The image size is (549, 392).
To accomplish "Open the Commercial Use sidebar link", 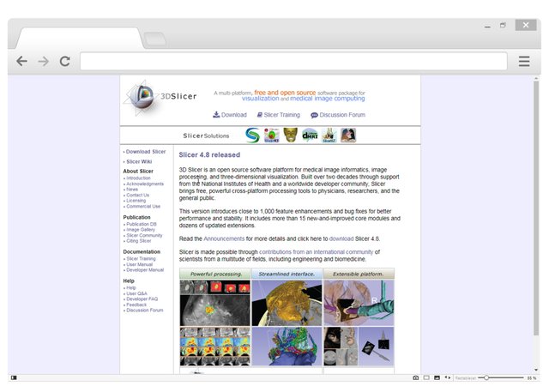I will click(x=143, y=206).
